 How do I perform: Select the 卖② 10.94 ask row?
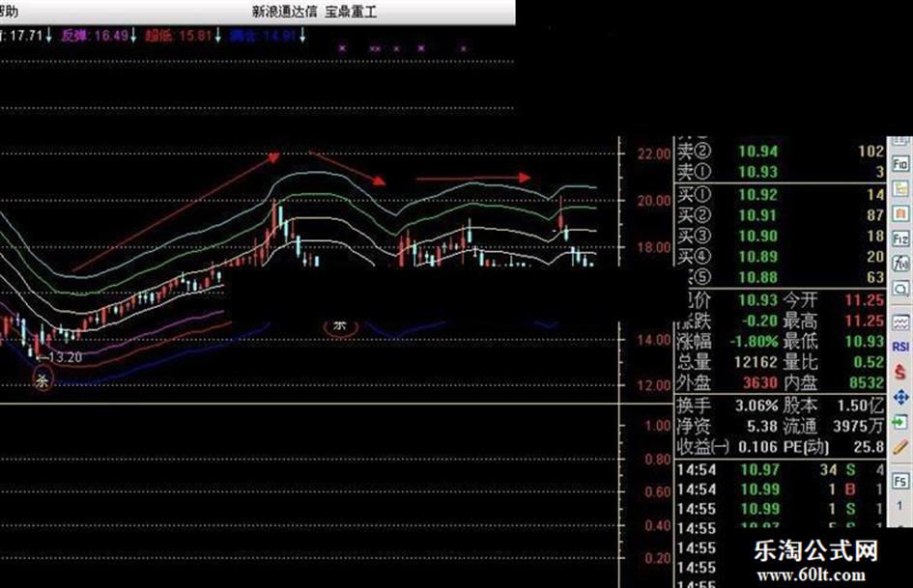(781, 152)
